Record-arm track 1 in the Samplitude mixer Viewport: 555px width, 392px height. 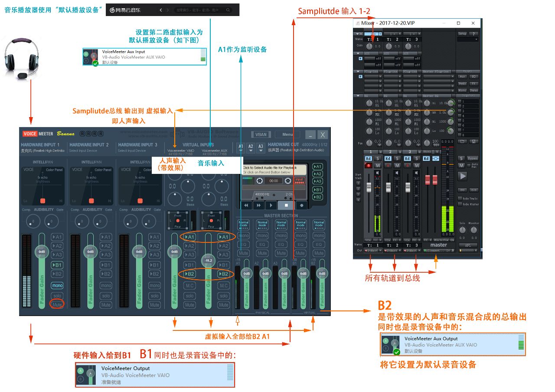pos(369,165)
